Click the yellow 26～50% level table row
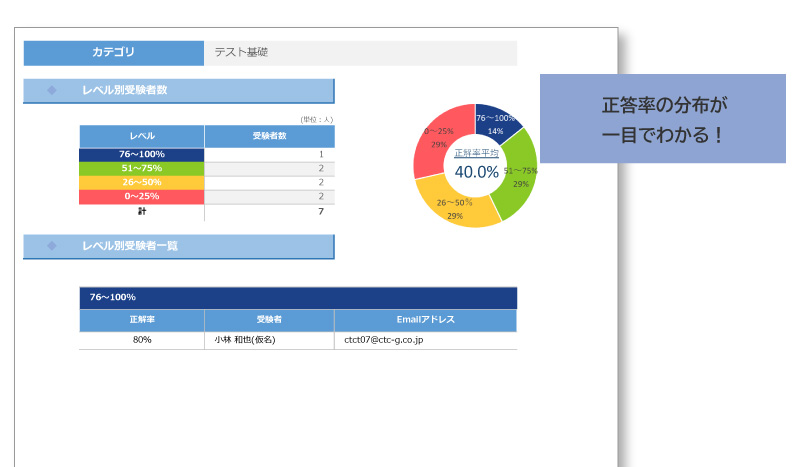Image resolution: width=800 pixels, height=467 pixels. click(x=142, y=183)
